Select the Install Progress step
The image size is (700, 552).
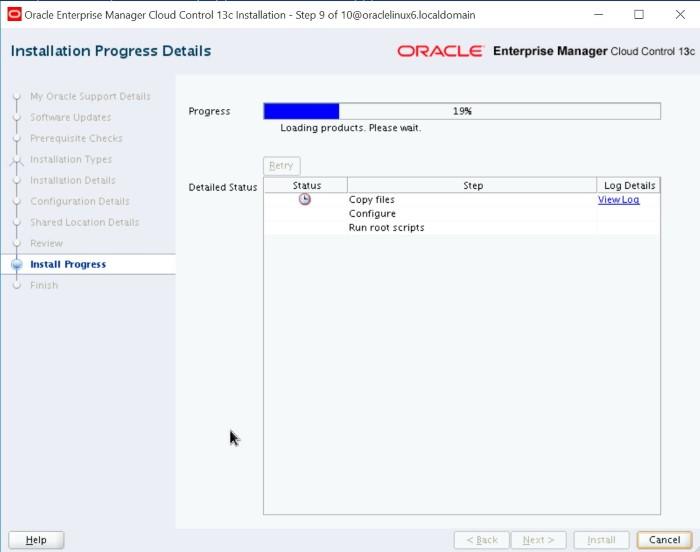[68, 264]
